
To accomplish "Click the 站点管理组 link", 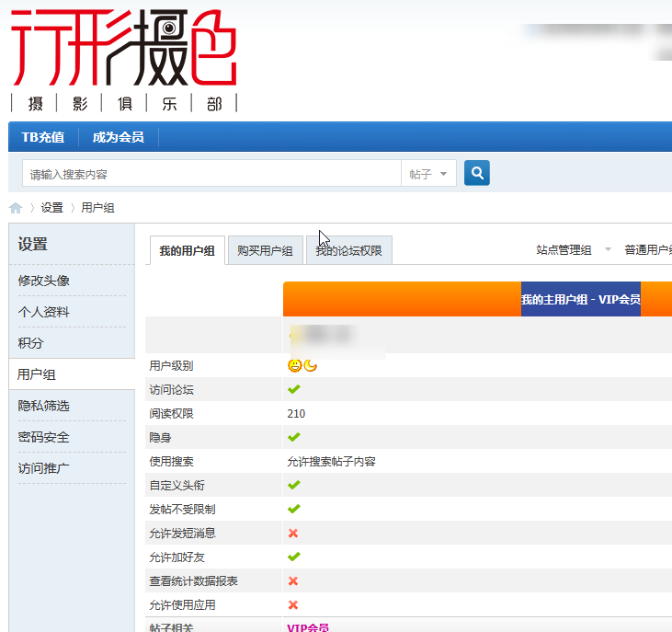I will tap(564, 250).
